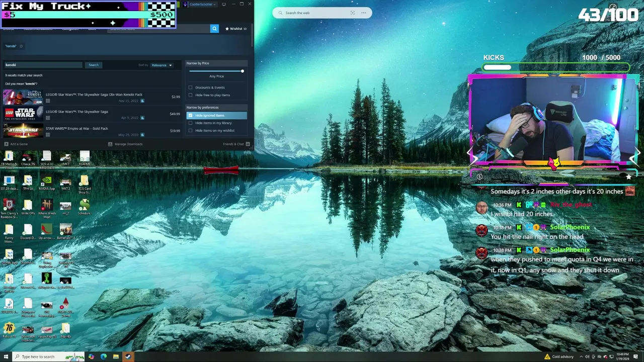The width and height of the screenshot is (644, 362).
Task: Open the Funny Memes desktop folder
Action: pyautogui.click(x=9, y=233)
